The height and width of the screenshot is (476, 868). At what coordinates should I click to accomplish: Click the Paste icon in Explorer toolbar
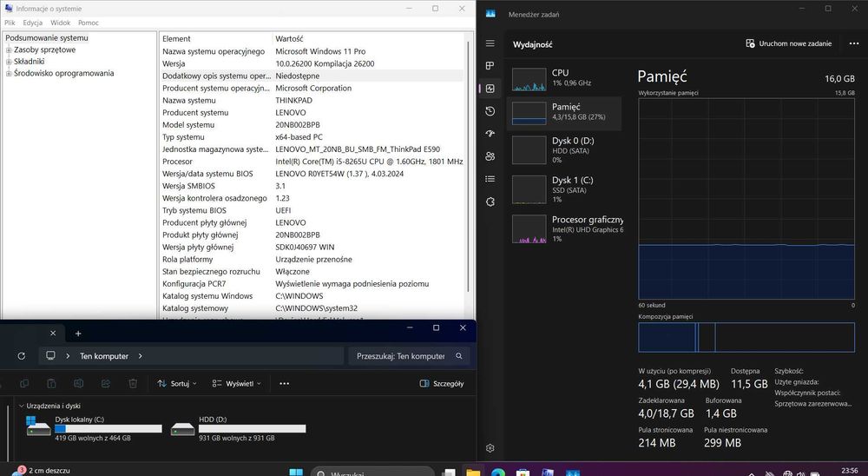(51, 383)
